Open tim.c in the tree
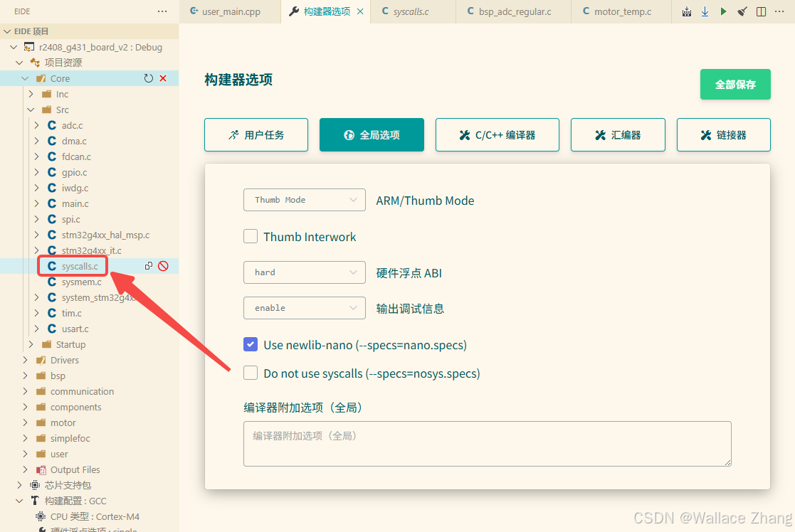Viewport: 795px width, 532px height. [x=71, y=313]
